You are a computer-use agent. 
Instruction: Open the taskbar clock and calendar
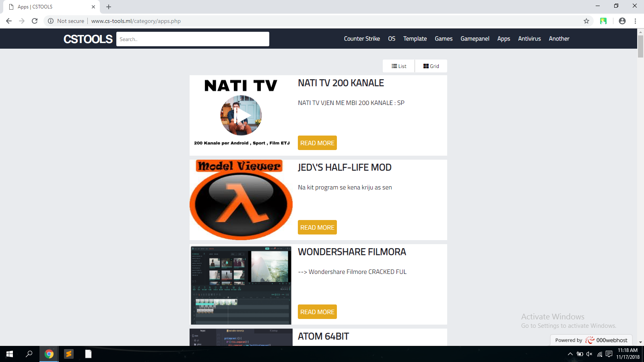(628, 354)
